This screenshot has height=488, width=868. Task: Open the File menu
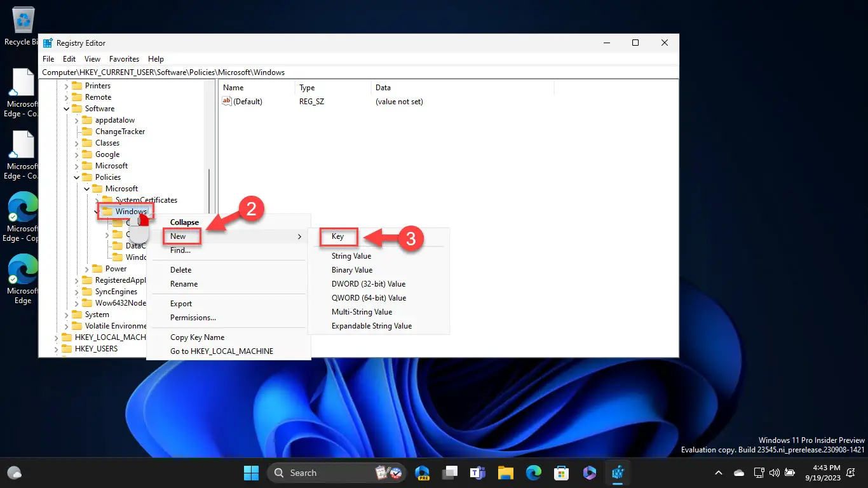48,59
